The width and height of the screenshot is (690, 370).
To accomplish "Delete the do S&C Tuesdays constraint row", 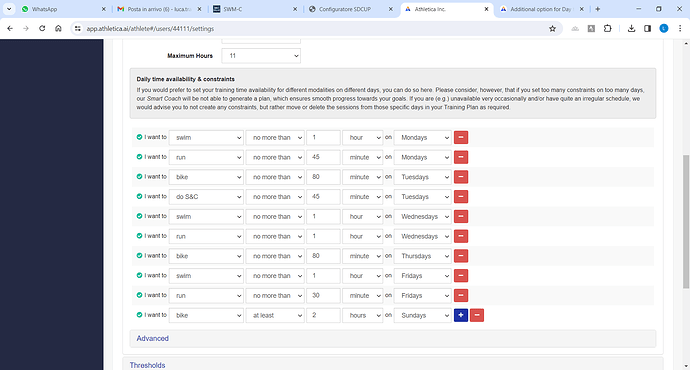I will coord(461,197).
